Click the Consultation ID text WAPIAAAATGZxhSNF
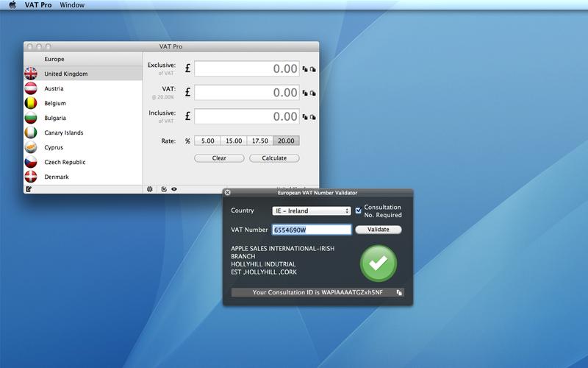Image resolution: width=588 pixels, height=368 pixels. (x=351, y=292)
